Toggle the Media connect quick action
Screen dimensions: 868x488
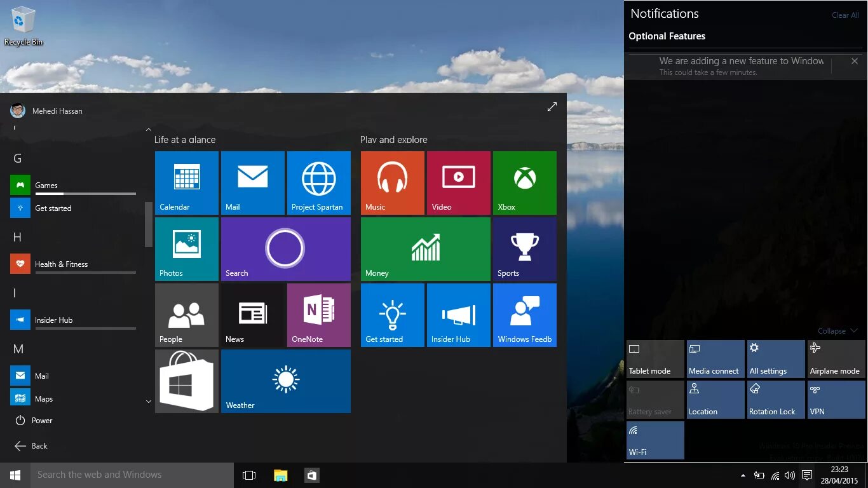(x=715, y=359)
